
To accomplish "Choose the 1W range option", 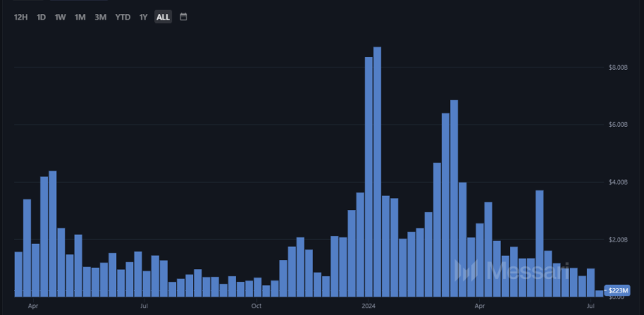I will (x=61, y=17).
